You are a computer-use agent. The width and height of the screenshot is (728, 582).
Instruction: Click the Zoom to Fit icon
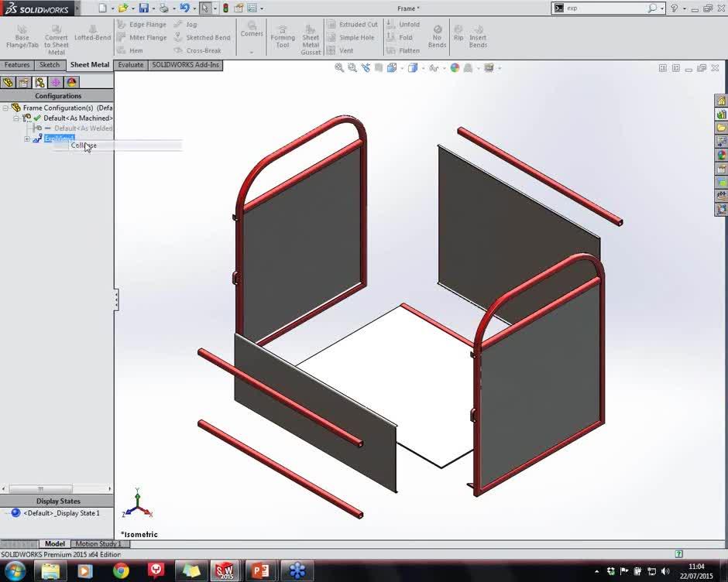(340, 67)
